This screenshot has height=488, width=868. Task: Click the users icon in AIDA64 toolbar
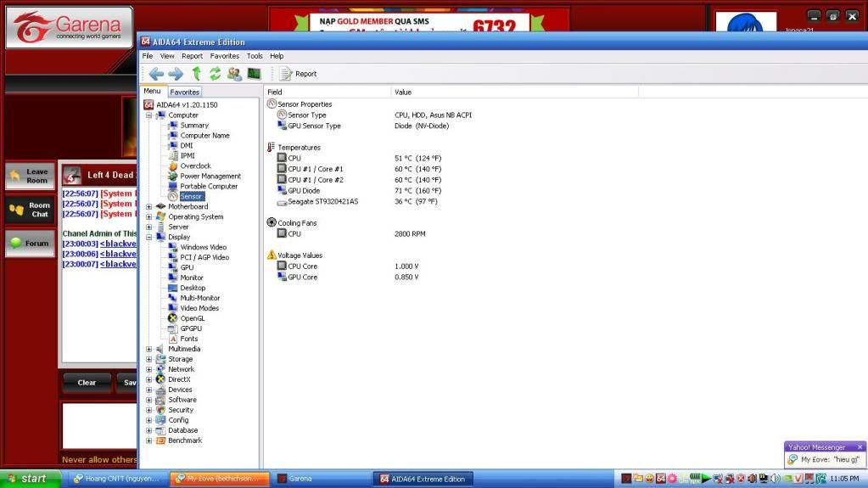click(234, 74)
